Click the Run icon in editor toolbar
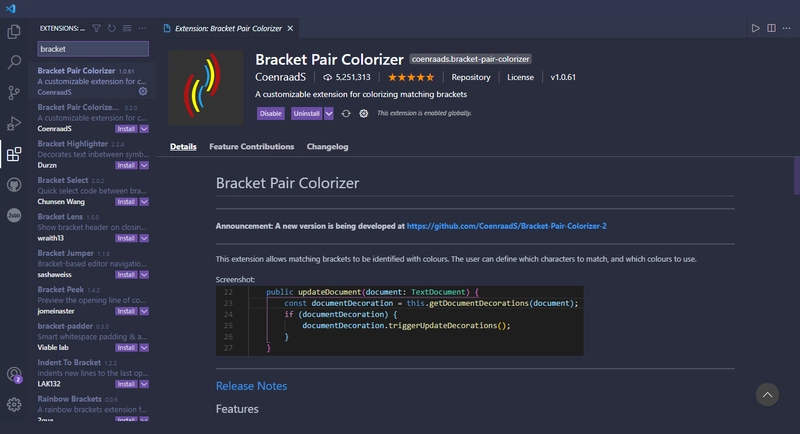 [x=756, y=28]
